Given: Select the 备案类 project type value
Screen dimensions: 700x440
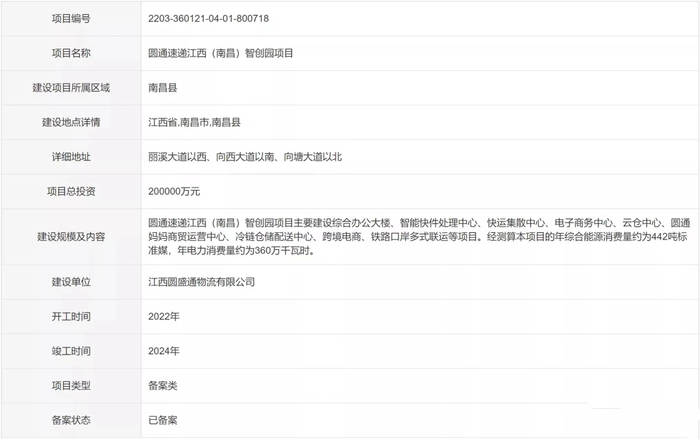Looking at the screenshot, I should point(162,386).
